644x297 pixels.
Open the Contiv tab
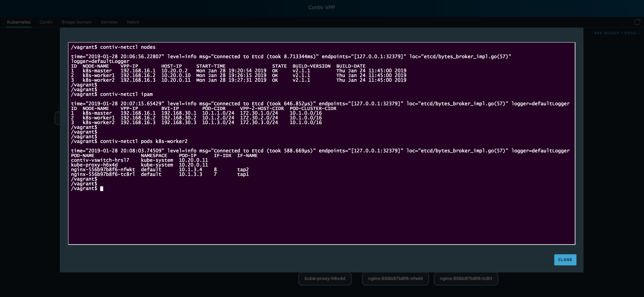coord(46,22)
